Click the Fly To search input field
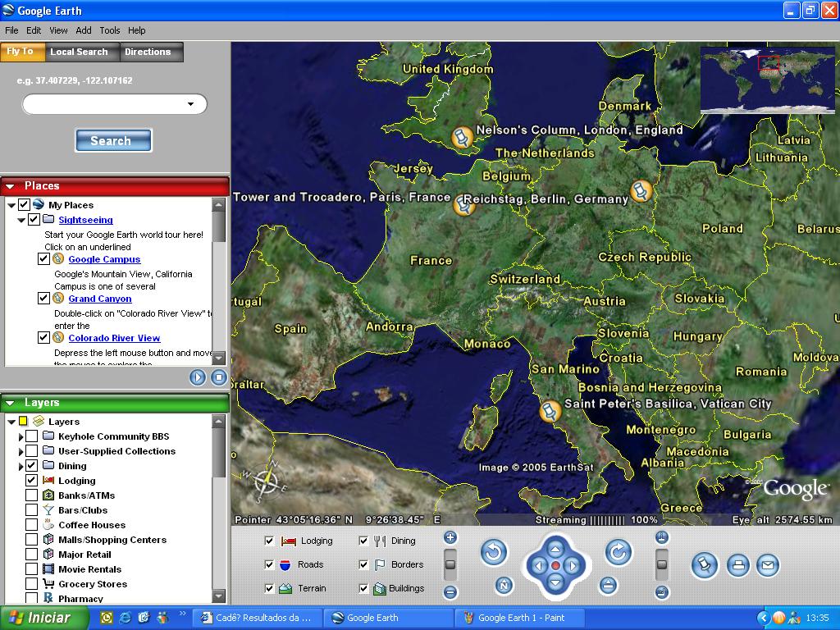Viewport: 840px width, 630px height. click(x=114, y=104)
